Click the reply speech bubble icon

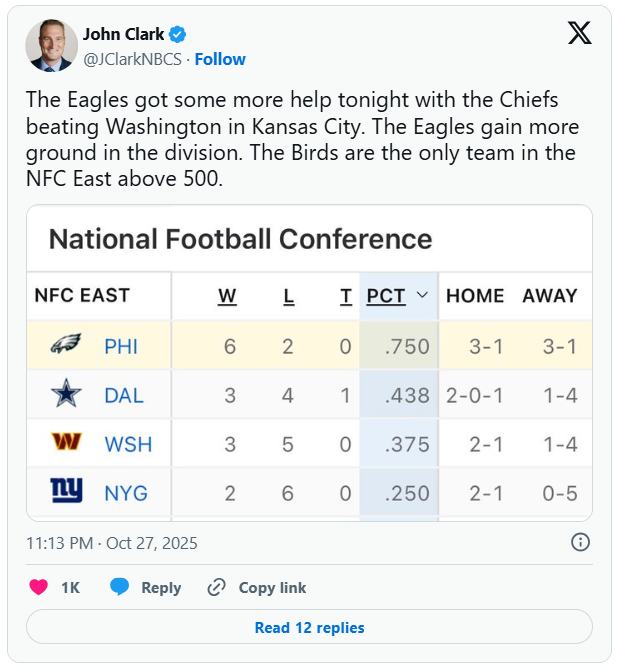click(x=119, y=588)
